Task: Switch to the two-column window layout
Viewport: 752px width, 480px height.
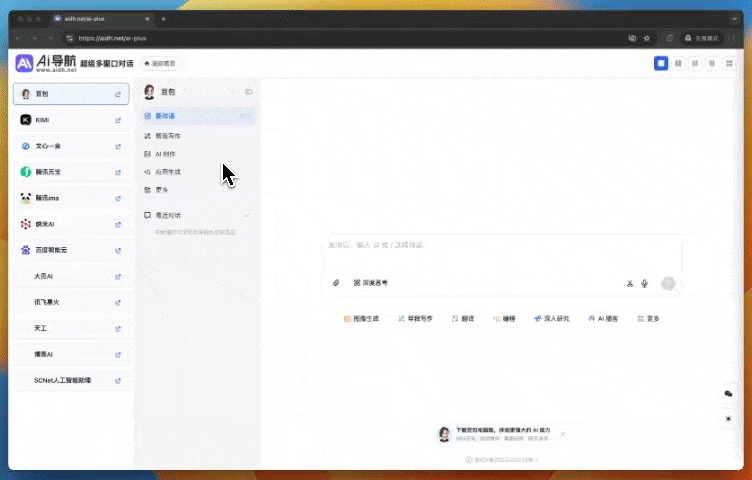Action: click(678, 63)
